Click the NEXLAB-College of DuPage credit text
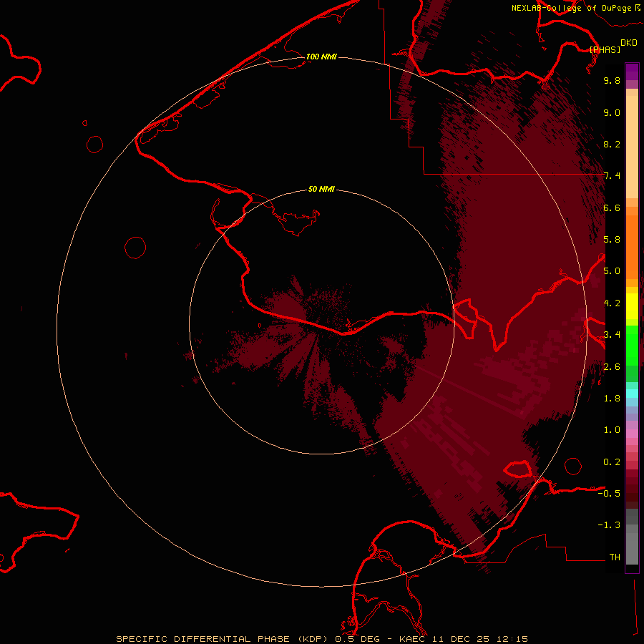644x644 pixels. pyautogui.click(x=571, y=8)
